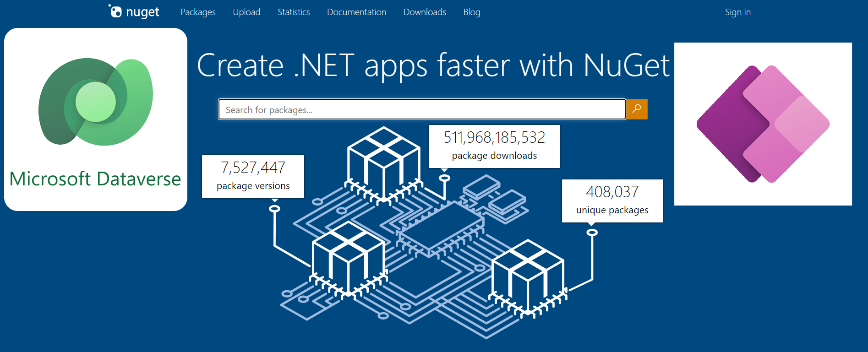
Task: Select Downloads in the navbar
Action: 425,12
